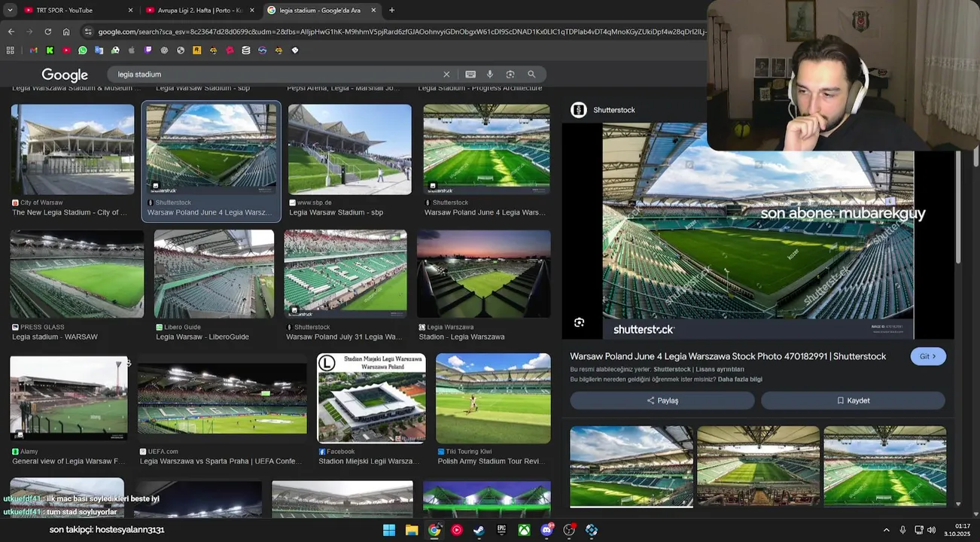Open volume control in system tray
The height and width of the screenshot is (542, 980).
click(x=932, y=530)
